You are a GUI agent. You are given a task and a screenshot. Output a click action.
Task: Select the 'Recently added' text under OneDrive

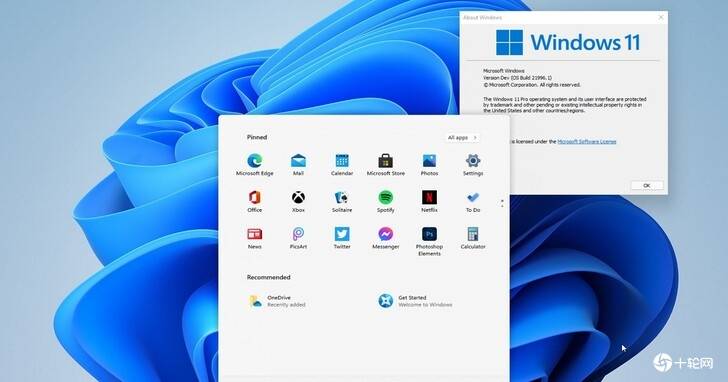point(286,305)
